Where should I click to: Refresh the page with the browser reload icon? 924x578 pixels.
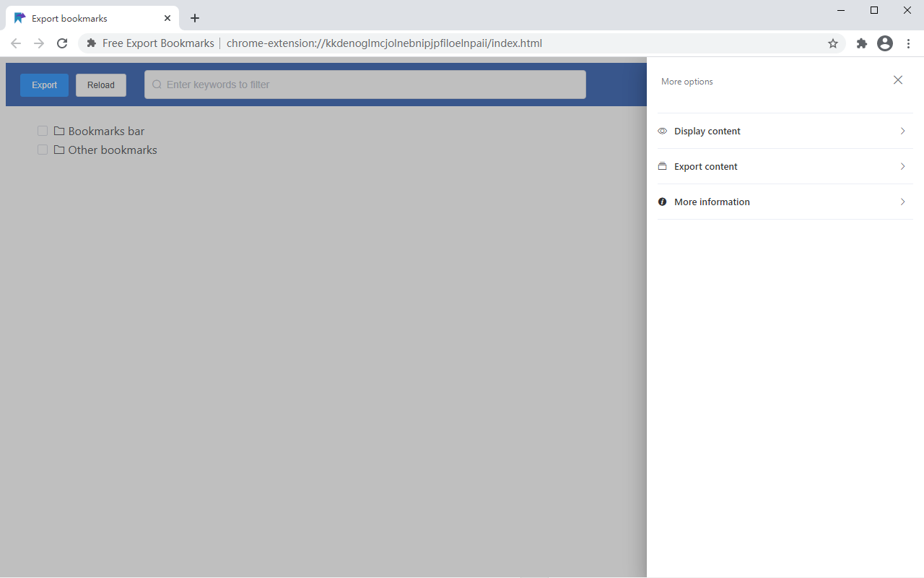click(62, 43)
